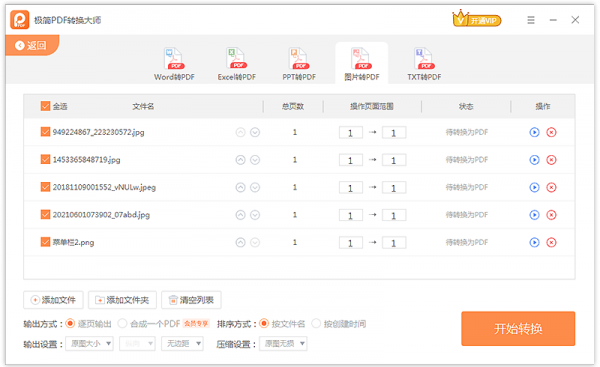
Task: Click 添加文件 to add files
Action: (x=53, y=300)
